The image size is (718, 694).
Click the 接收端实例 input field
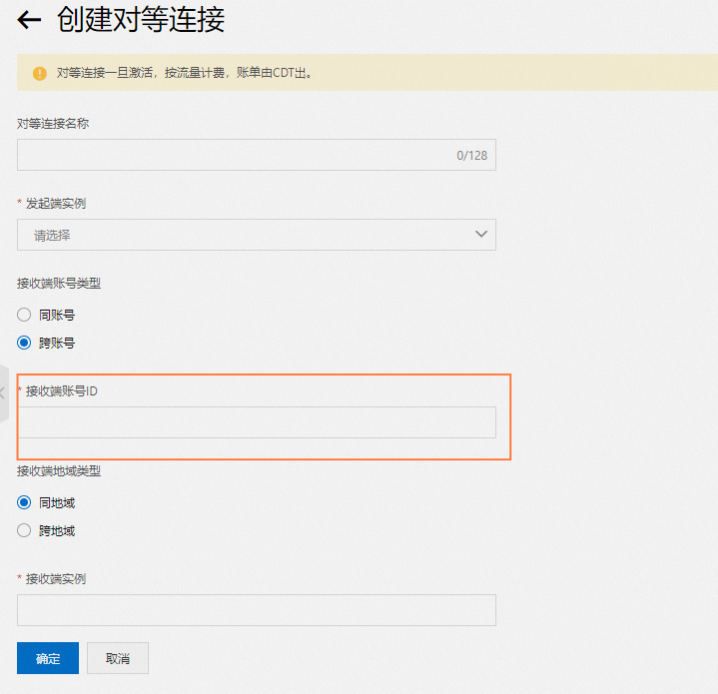point(256,610)
